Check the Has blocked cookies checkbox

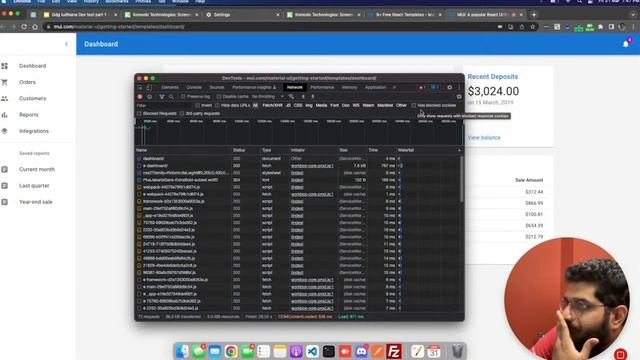[x=413, y=105]
